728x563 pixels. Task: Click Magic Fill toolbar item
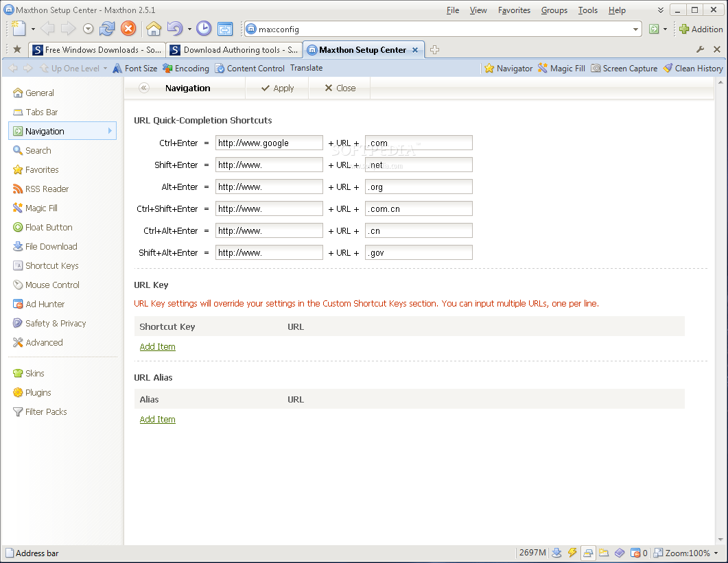(x=561, y=68)
